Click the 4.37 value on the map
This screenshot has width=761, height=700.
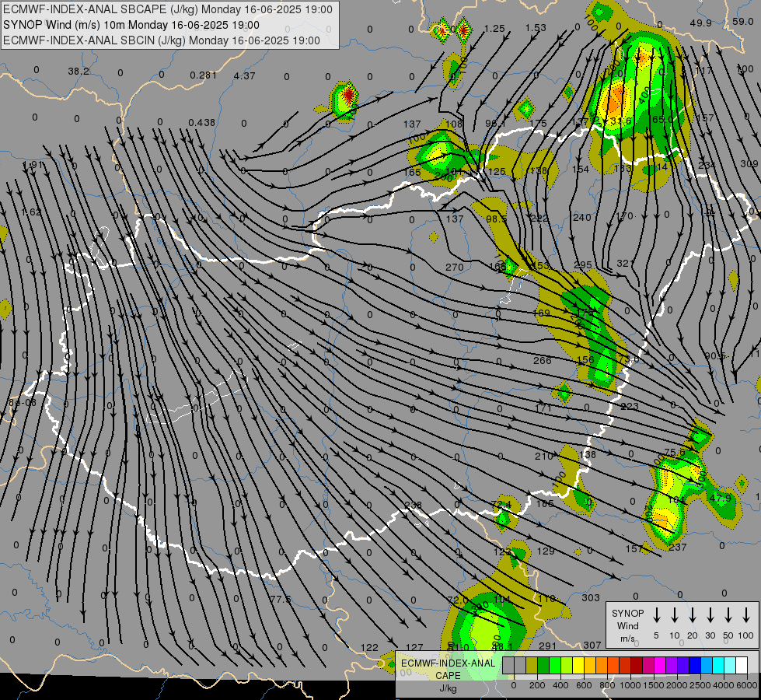(x=244, y=75)
